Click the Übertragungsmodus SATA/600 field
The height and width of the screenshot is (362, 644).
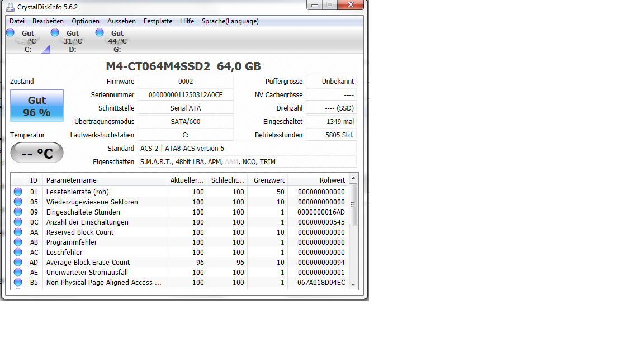coord(186,121)
